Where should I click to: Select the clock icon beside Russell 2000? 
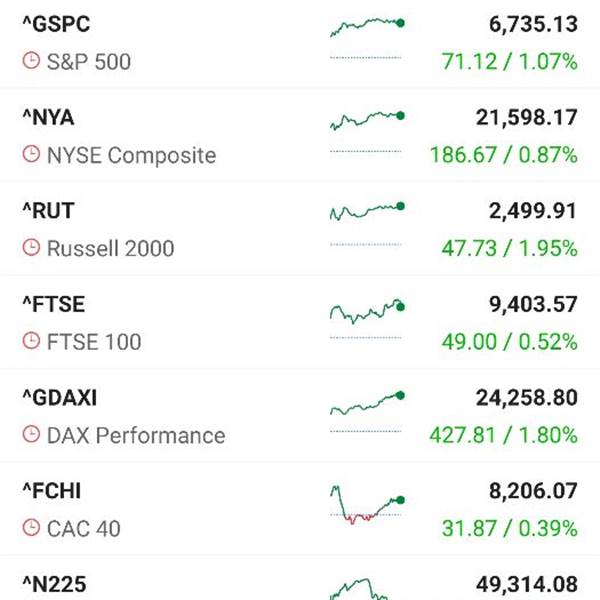pyautogui.click(x=31, y=248)
